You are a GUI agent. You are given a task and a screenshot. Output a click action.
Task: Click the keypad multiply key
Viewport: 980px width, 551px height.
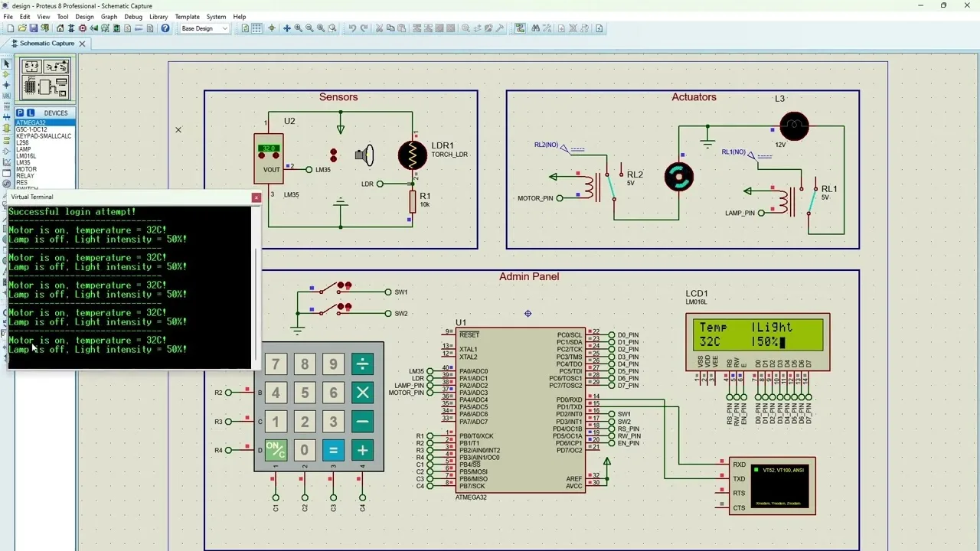pyautogui.click(x=362, y=393)
